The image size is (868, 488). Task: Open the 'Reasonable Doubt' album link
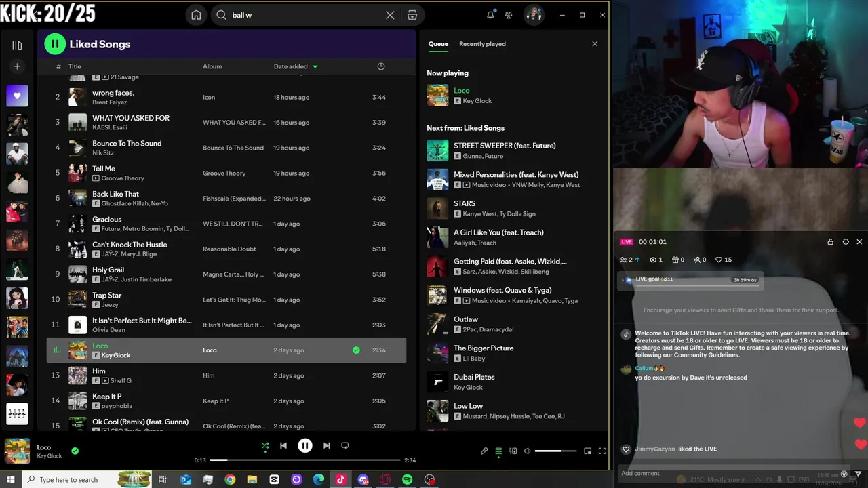coord(229,249)
